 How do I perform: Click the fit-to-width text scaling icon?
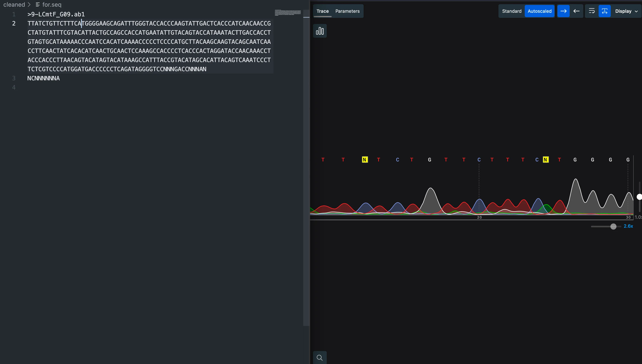[x=604, y=11]
